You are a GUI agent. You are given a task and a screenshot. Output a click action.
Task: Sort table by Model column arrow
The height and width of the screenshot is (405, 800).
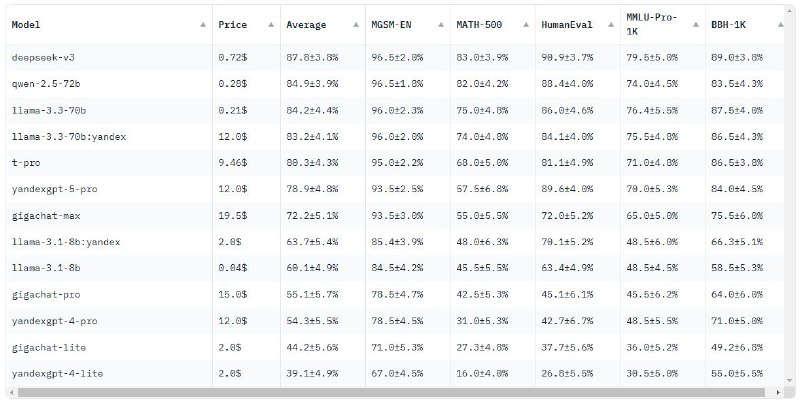[x=204, y=24]
